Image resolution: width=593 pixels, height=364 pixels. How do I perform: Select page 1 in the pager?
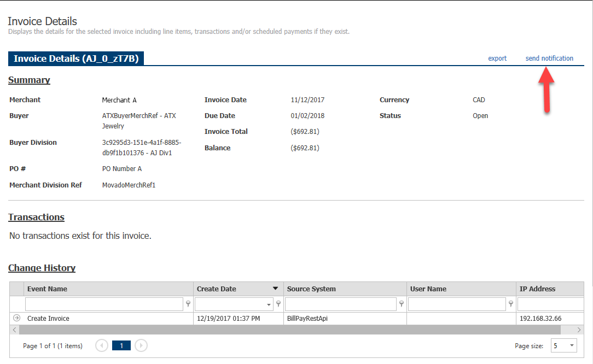click(121, 345)
